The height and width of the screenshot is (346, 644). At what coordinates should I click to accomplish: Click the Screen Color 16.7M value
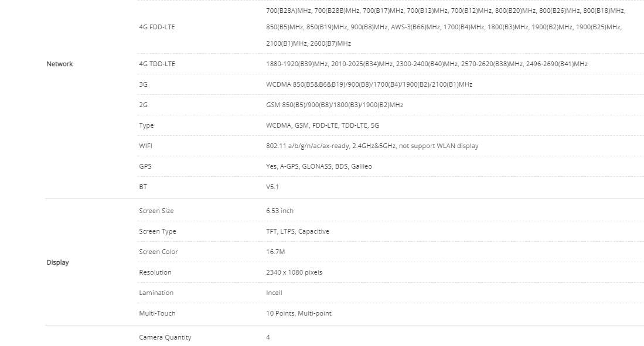pos(275,252)
